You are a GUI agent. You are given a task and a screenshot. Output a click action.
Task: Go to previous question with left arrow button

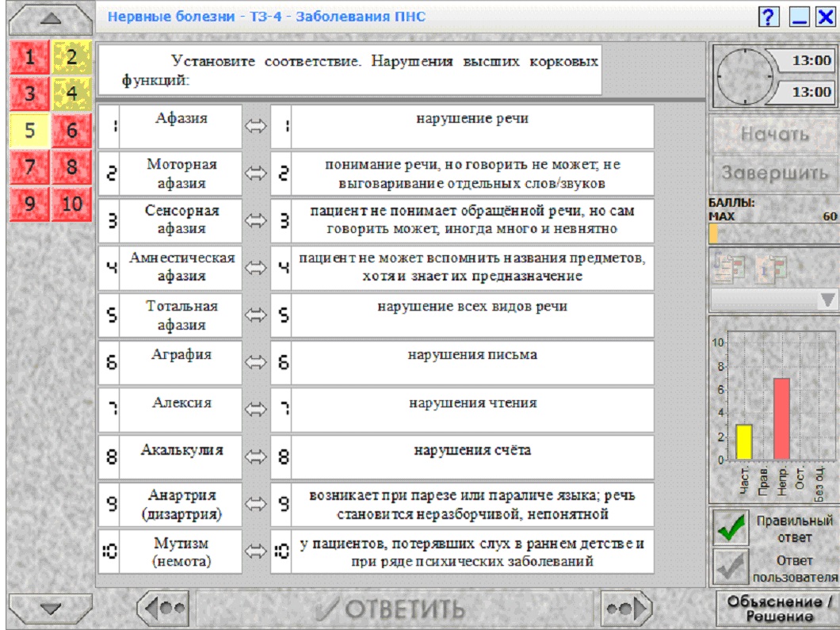(164, 608)
